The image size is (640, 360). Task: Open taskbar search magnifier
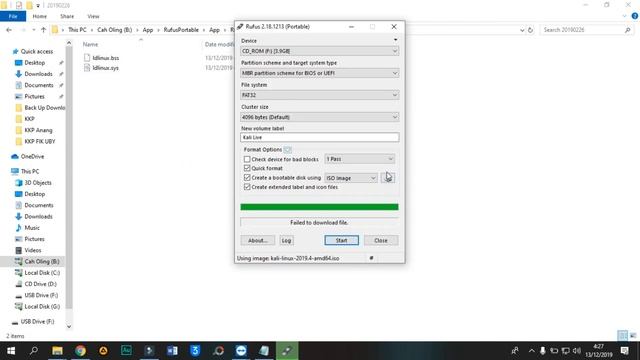[x=34, y=351]
